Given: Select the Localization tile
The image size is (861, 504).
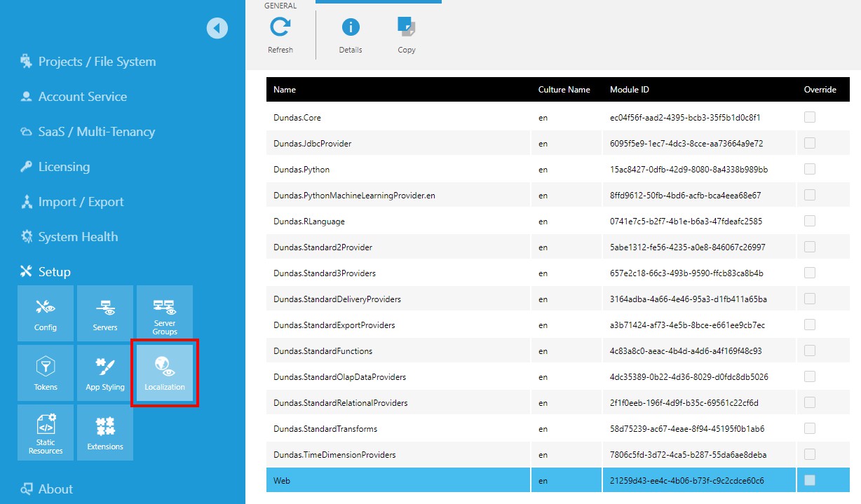Looking at the screenshot, I should [x=164, y=372].
